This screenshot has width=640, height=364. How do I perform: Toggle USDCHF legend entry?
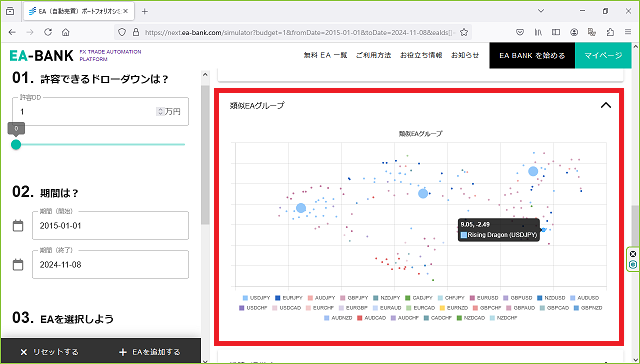253,308
